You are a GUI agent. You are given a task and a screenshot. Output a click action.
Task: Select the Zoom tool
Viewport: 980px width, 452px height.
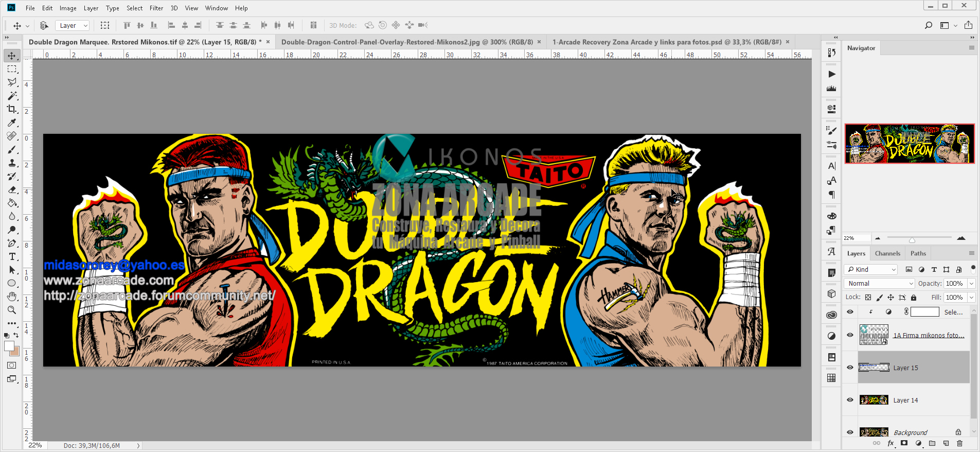(x=12, y=310)
